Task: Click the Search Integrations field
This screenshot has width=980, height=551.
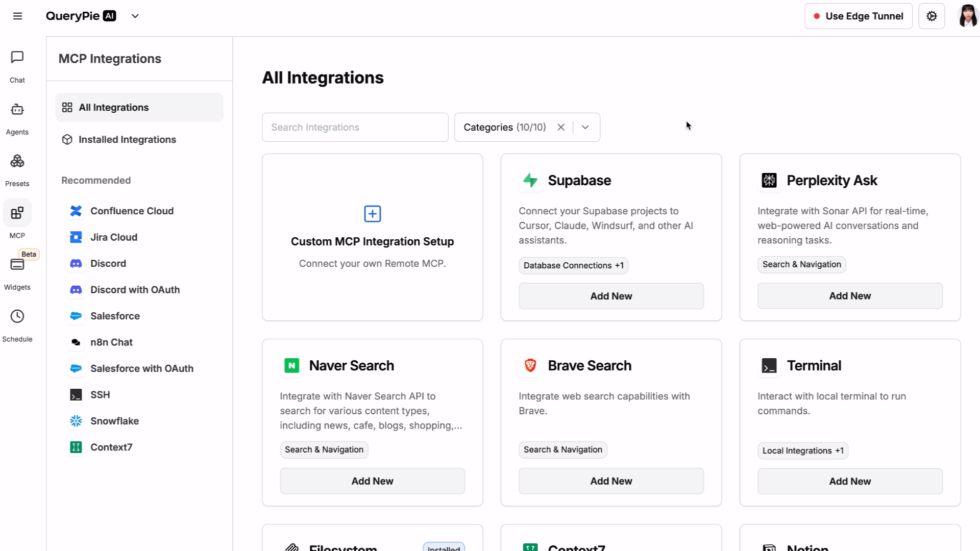Action: [x=355, y=128]
